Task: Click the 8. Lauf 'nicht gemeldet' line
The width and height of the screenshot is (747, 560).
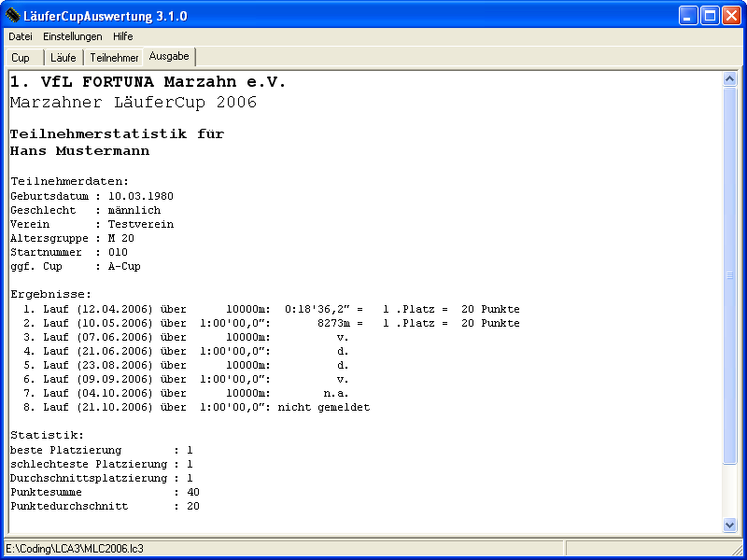Action: [x=196, y=407]
